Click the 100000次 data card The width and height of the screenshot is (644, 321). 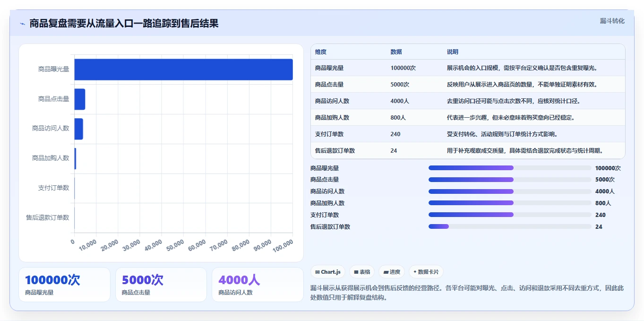pos(64,285)
